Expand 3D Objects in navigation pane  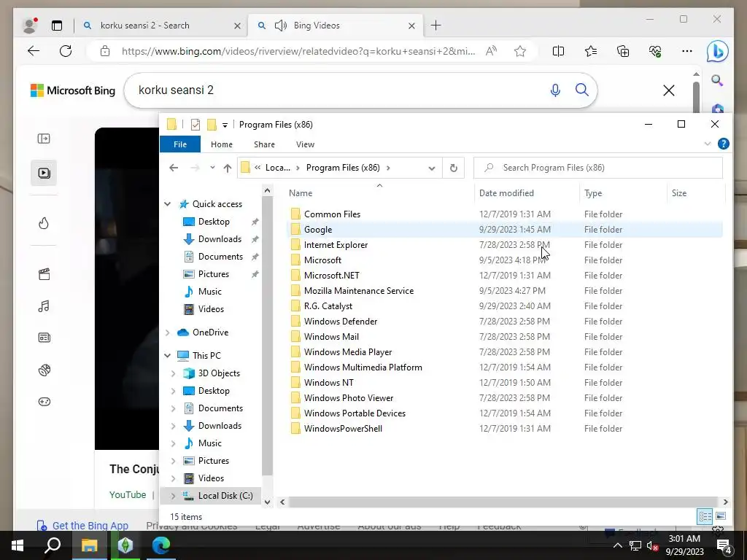click(174, 373)
